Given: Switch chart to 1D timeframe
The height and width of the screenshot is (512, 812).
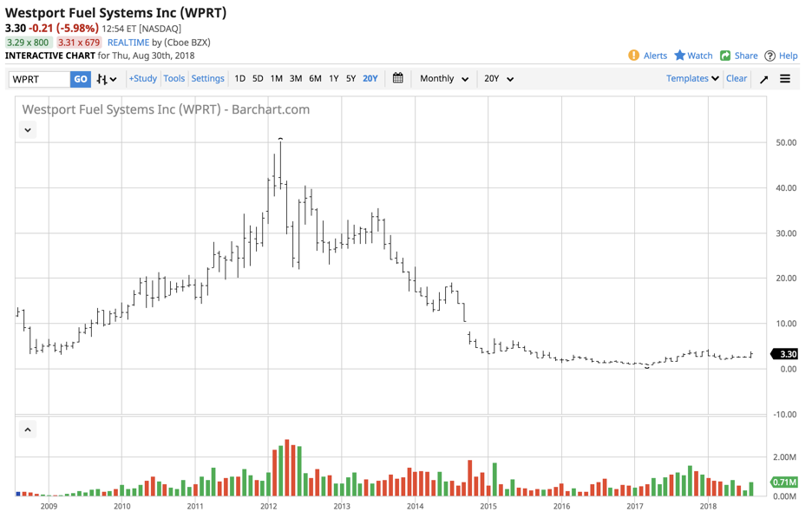Looking at the screenshot, I should click(239, 78).
